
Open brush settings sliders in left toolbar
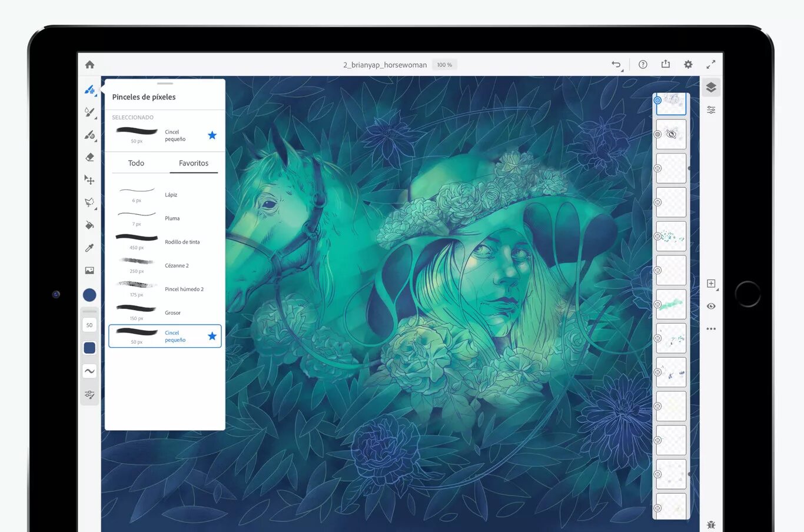(x=89, y=394)
